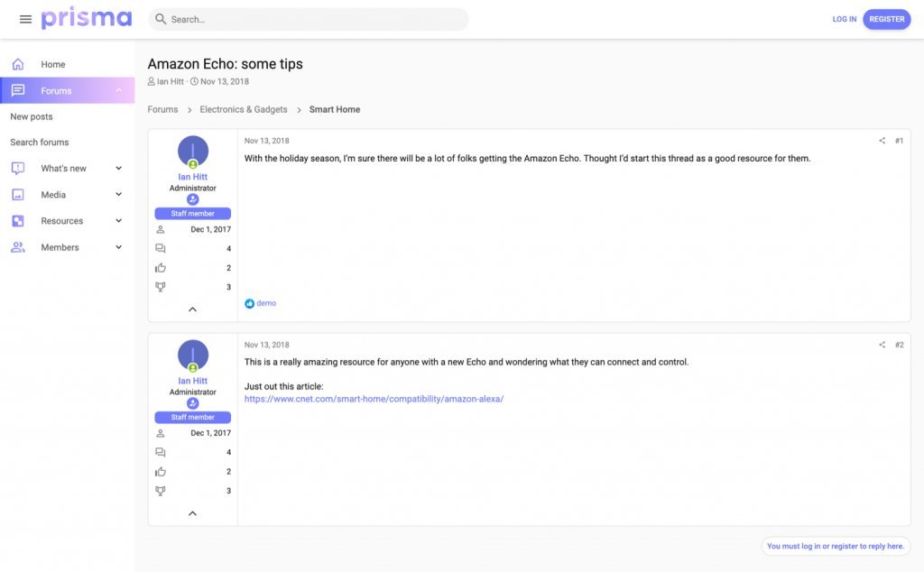Viewport: 924px width, 572px height.
Task: Click Nov 13, 2018 date on post #2
Action: (267, 345)
